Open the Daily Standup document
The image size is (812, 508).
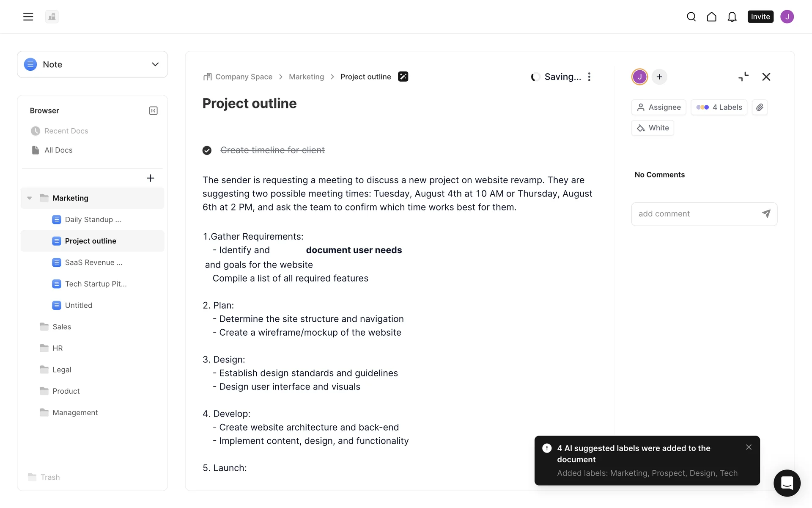click(93, 219)
